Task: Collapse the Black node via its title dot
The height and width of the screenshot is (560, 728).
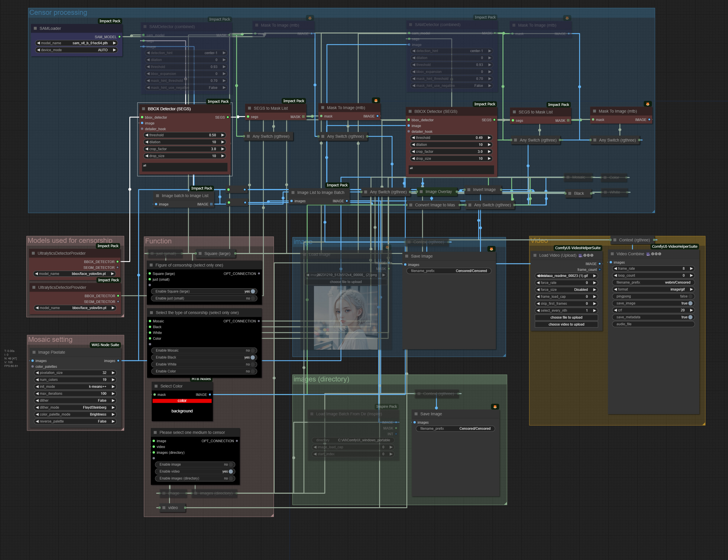Action: coord(570,193)
